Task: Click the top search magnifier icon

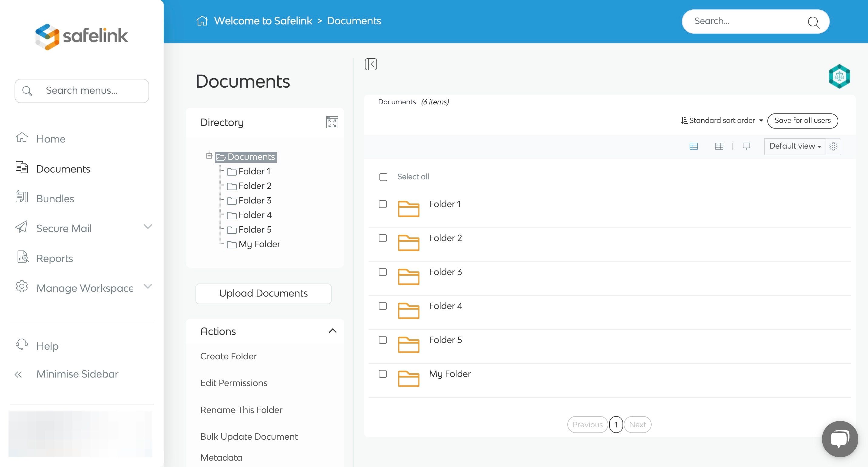Action: point(813,22)
